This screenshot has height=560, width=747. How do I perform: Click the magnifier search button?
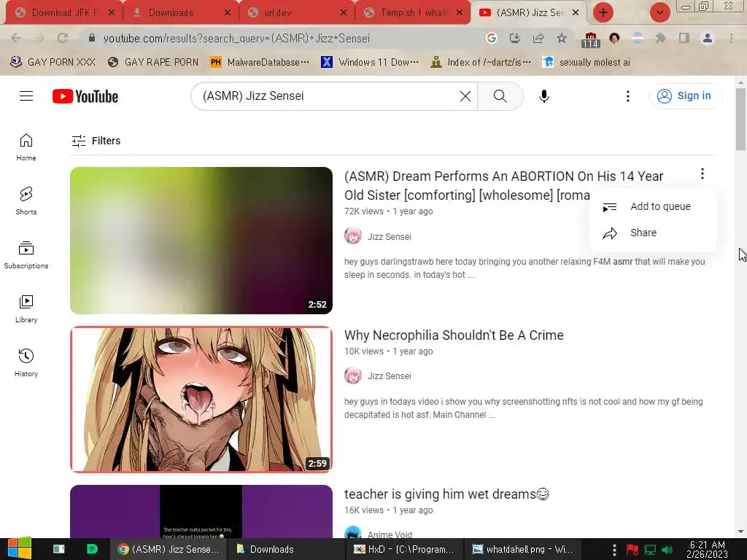500,96
